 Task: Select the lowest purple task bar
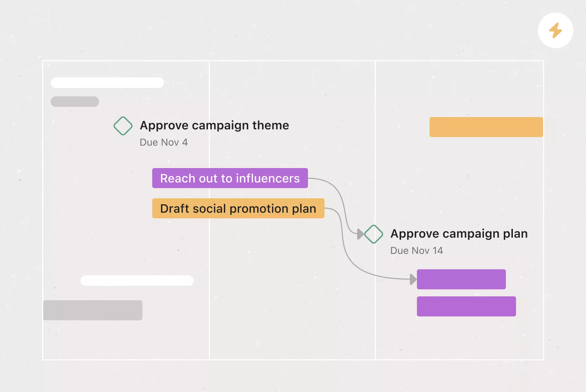point(466,306)
